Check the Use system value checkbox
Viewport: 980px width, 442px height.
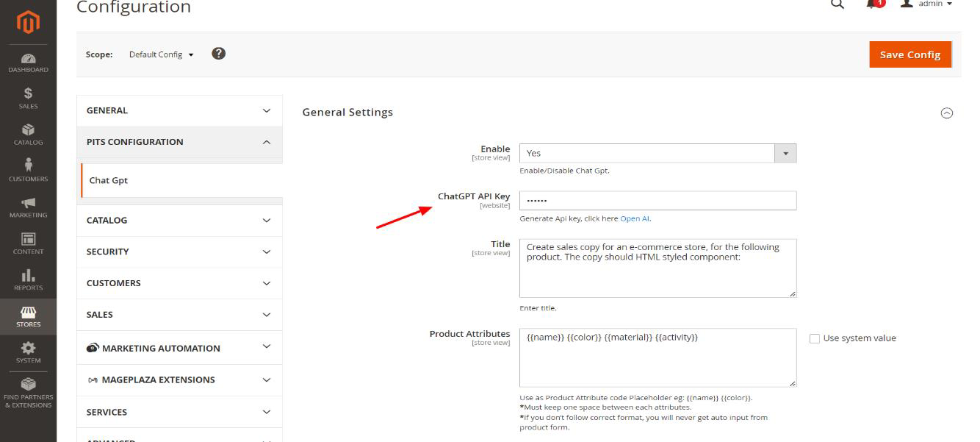click(815, 338)
